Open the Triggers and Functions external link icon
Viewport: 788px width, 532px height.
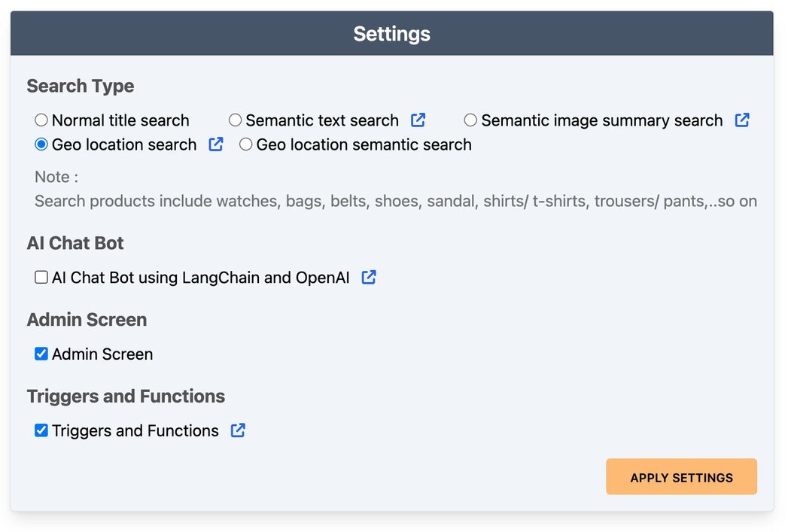click(x=238, y=430)
